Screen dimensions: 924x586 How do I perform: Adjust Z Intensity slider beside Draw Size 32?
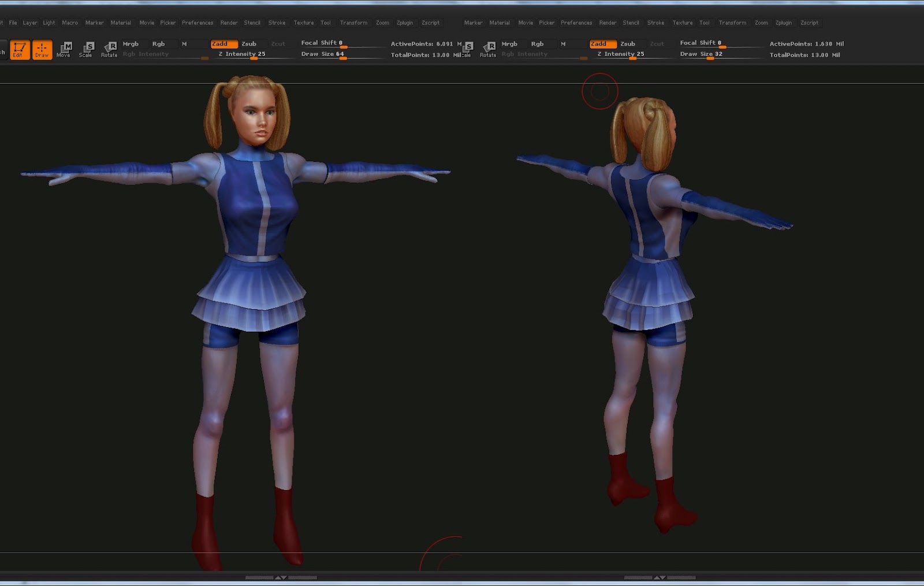[632, 54]
